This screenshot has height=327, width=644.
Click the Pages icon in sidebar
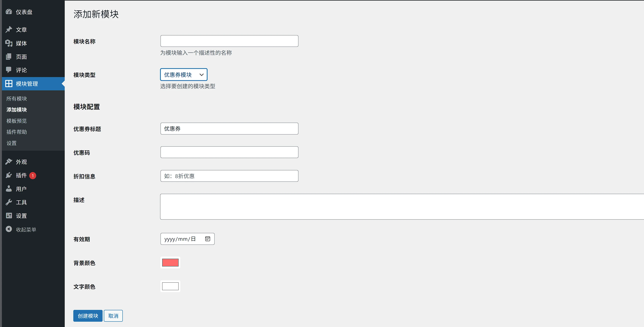click(x=9, y=56)
